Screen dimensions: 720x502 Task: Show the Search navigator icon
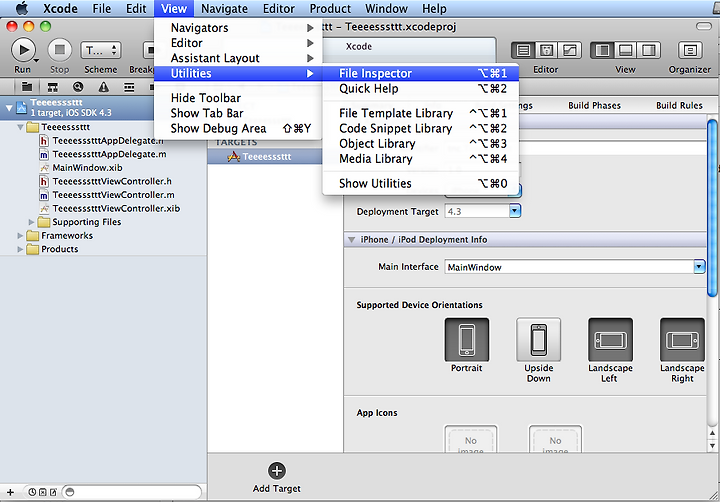pos(78,87)
